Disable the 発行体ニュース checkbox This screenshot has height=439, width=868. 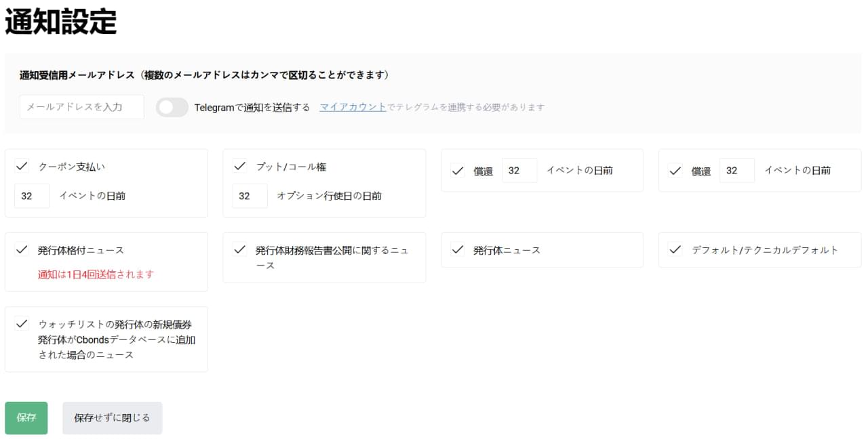coord(457,249)
